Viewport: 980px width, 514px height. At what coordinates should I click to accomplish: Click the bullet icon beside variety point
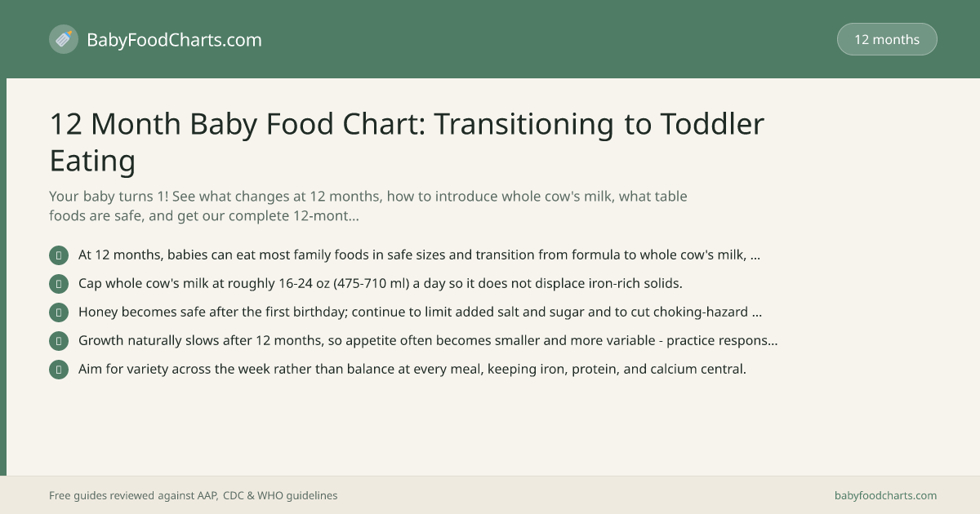[59, 370]
